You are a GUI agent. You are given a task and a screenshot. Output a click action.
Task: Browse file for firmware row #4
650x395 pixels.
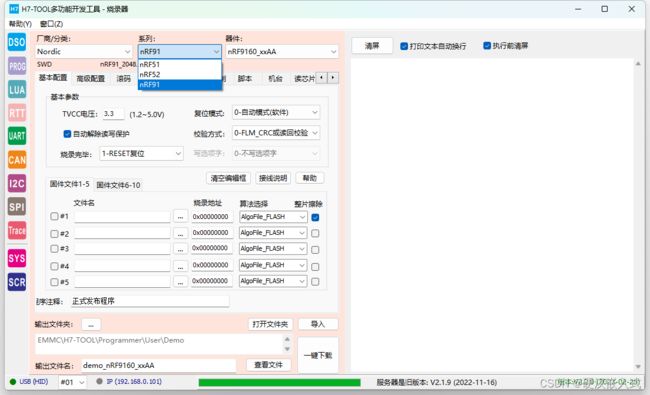pos(180,266)
